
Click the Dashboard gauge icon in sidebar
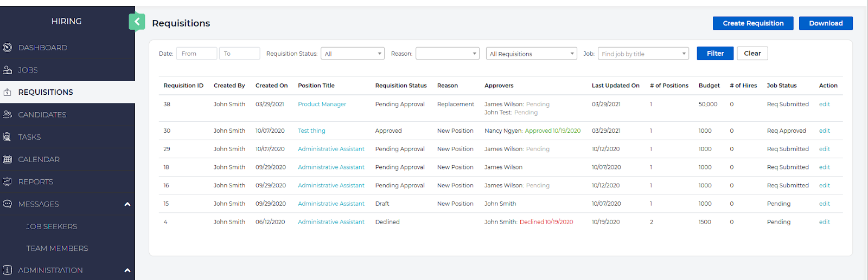click(7, 48)
